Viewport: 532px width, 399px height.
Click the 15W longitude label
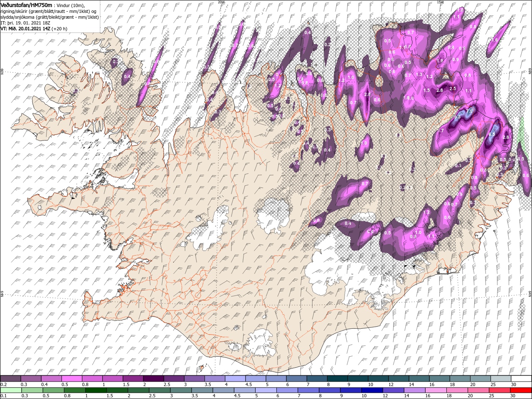[x=440, y=2]
